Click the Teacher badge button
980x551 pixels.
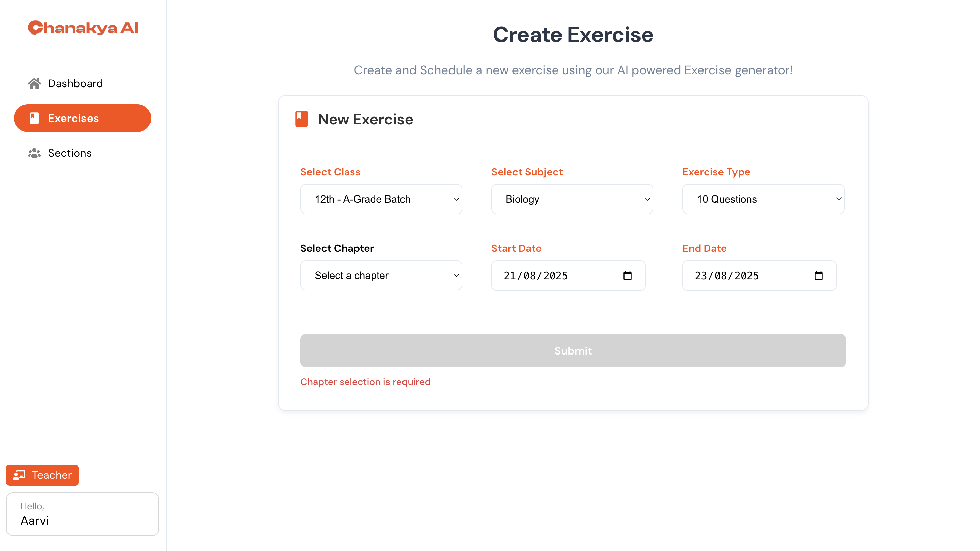point(42,475)
